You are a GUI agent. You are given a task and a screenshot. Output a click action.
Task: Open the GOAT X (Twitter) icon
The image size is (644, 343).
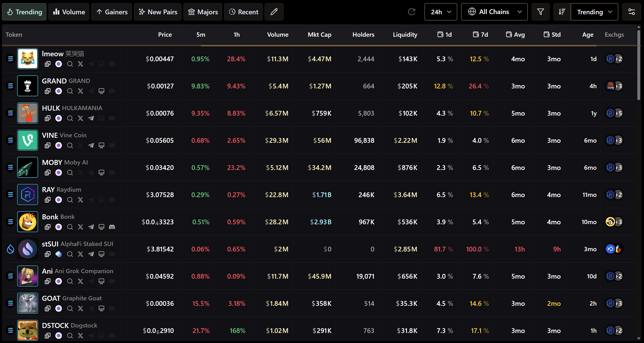click(x=80, y=308)
